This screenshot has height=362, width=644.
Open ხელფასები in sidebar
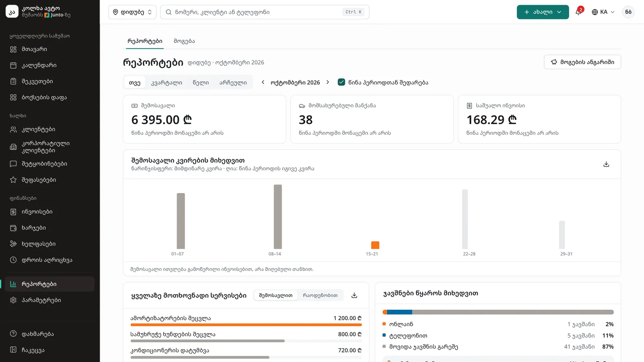(x=50, y=244)
